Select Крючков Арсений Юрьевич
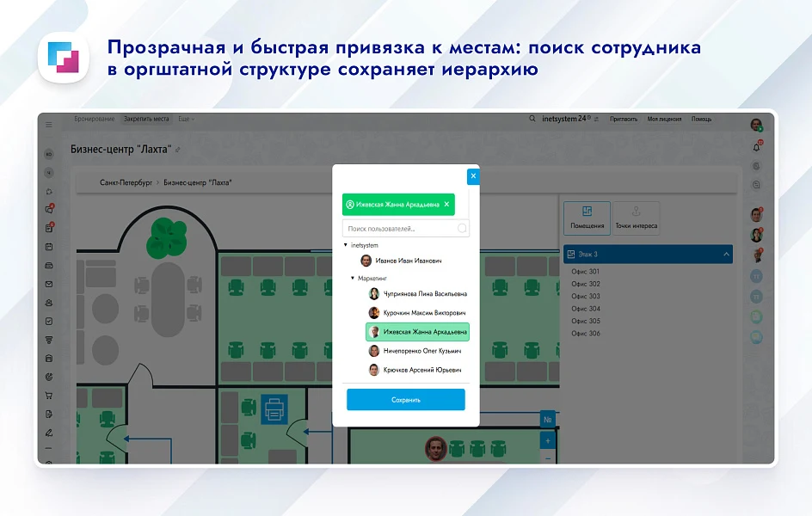The image size is (812, 516). (415, 370)
